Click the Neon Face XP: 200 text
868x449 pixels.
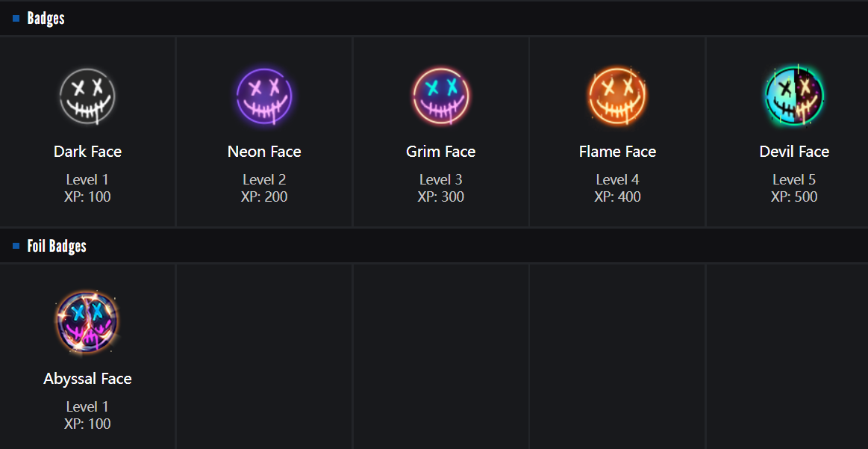264,197
